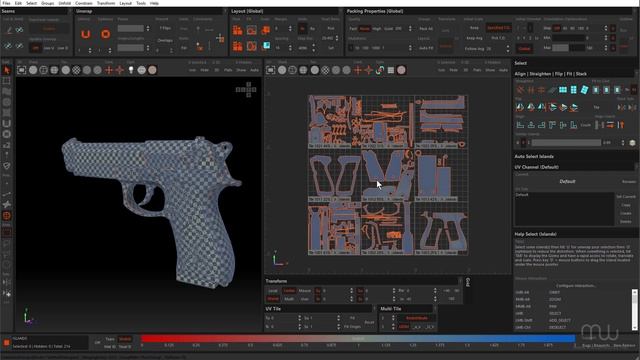Open the Layout menu

click(x=125, y=3)
